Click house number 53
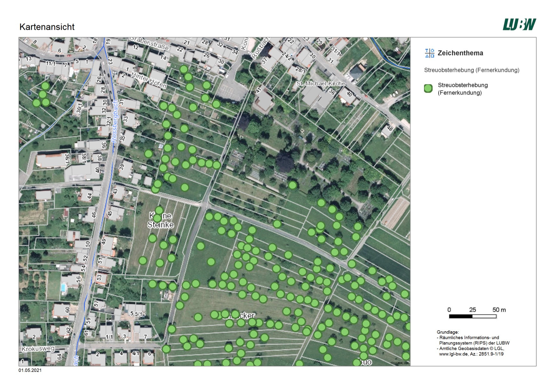 [x=99, y=277]
